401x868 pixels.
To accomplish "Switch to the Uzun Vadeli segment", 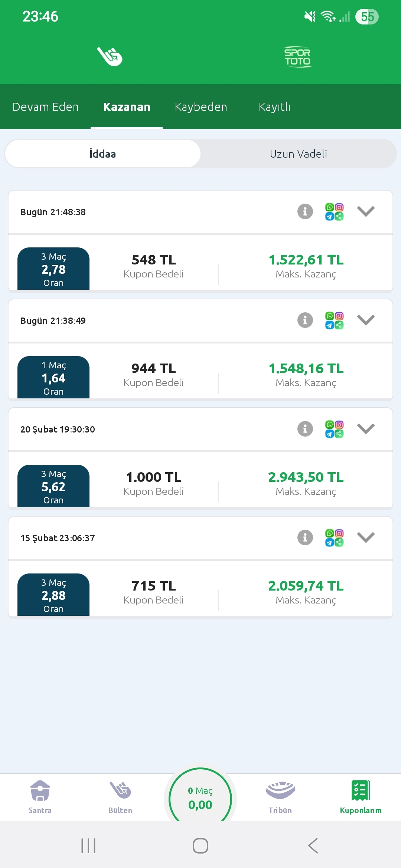I will point(298,154).
